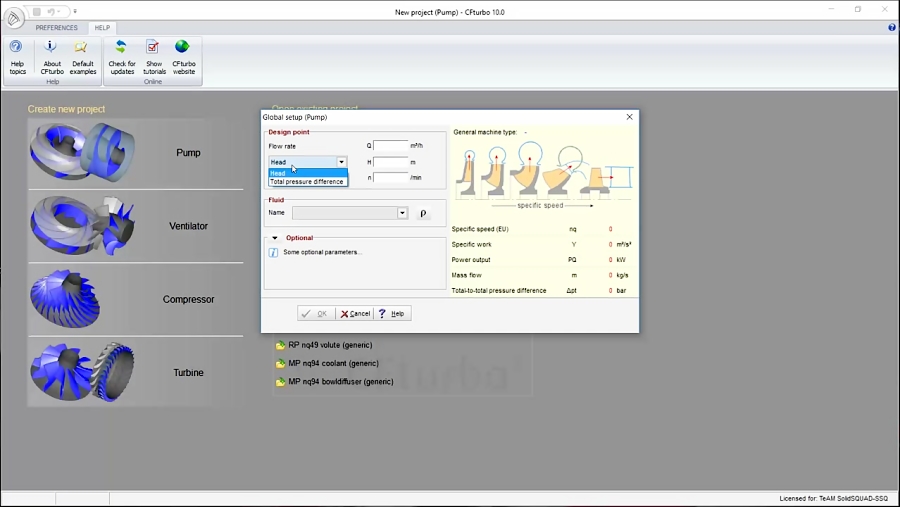Image resolution: width=900 pixels, height=507 pixels.
Task: Switch to the PREFERENCES tab
Action: coord(56,28)
